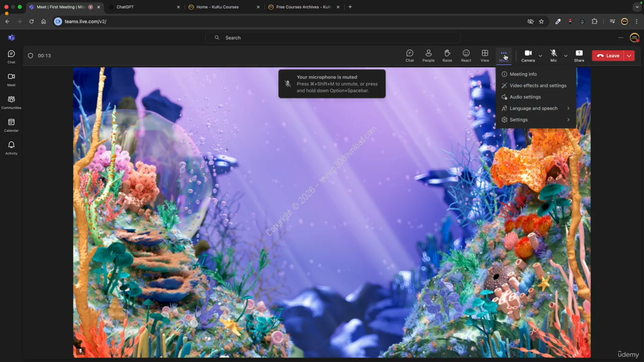Viewport: 644px width, 362px height.
Task: Open the Language and speech submenu
Action: click(x=533, y=109)
